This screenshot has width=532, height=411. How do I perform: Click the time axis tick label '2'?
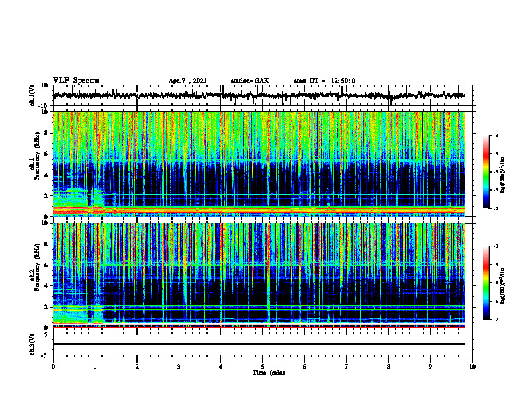[x=137, y=367]
